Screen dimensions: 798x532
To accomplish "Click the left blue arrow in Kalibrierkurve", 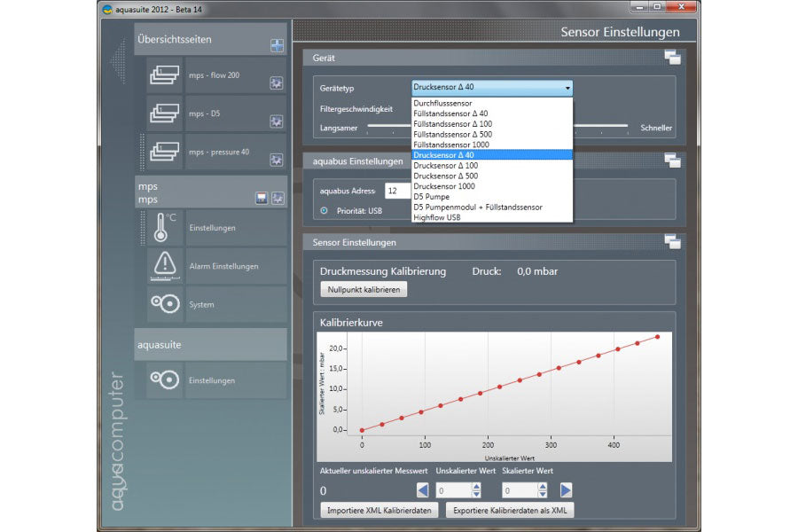I will [x=423, y=490].
